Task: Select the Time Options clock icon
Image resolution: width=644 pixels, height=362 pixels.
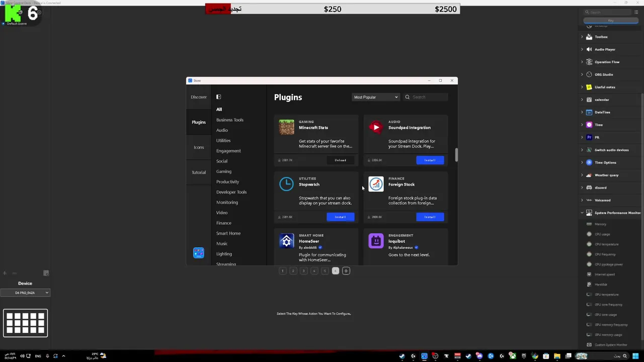Action: [x=589, y=162]
